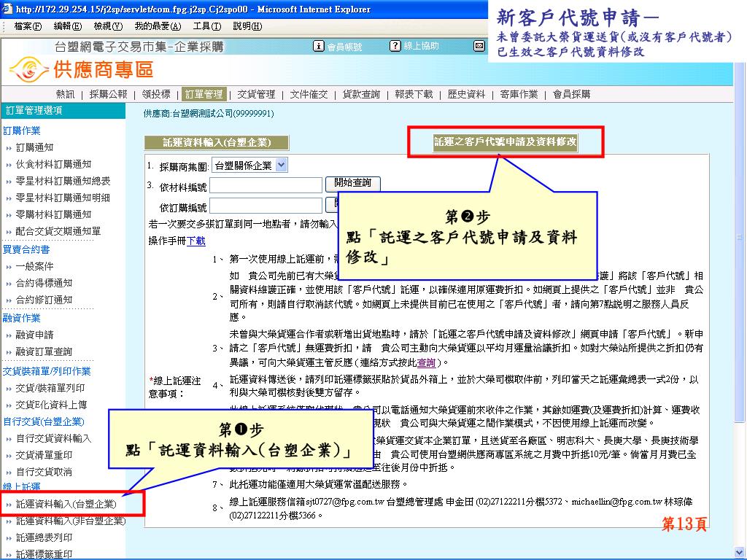This screenshot has height=560, width=747.
Task: Open the 工具(T) menu
Action: click(206, 26)
